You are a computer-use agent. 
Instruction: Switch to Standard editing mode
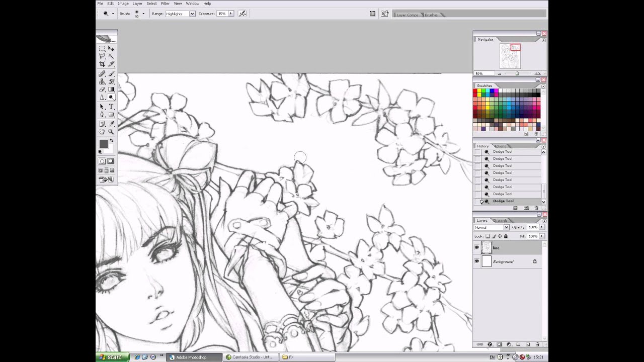point(102,161)
